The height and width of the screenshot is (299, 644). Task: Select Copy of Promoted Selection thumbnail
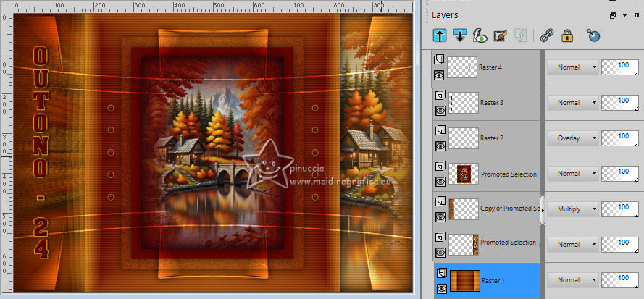(x=464, y=209)
